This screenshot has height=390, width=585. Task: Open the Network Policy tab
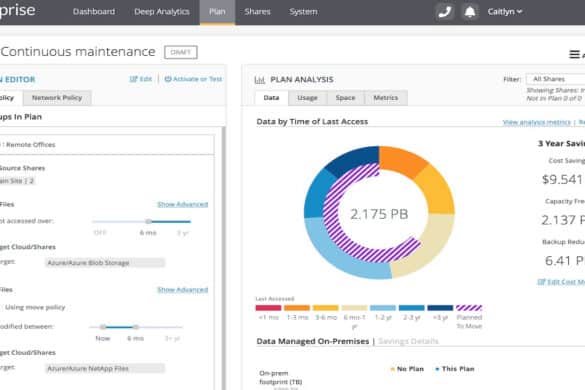[57, 98]
